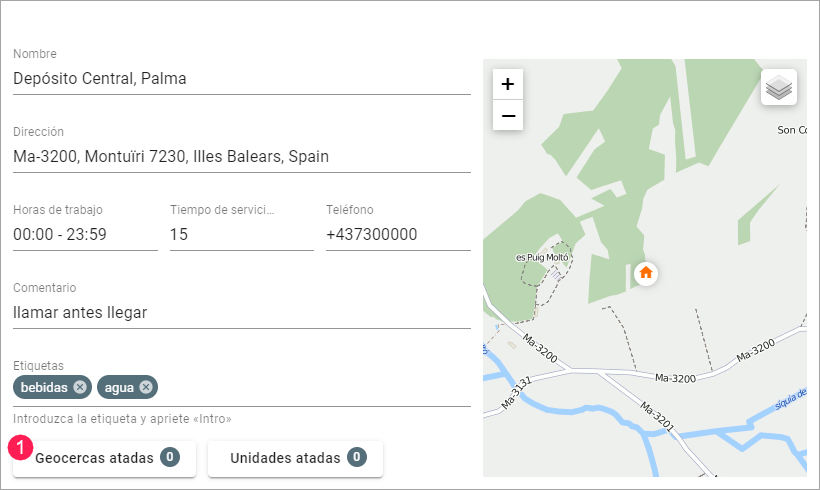This screenshot has height=490, width=820.
Task: Zoom in on the map
Action: pos(508,84)
